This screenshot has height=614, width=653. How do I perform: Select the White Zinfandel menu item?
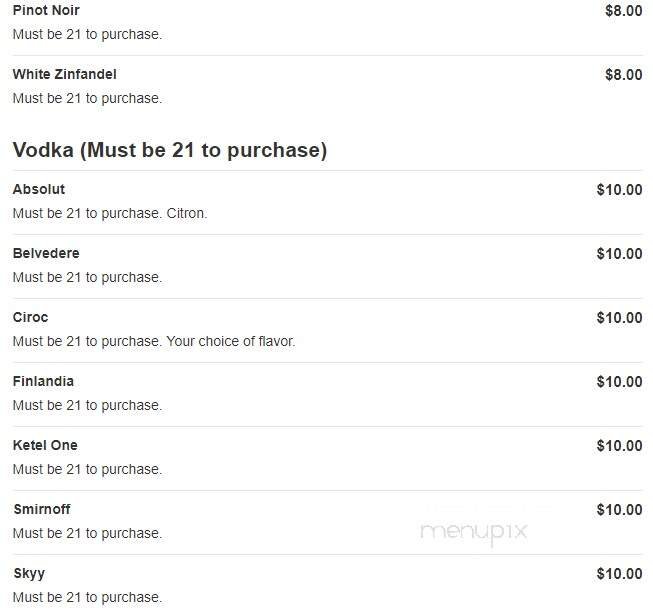pyautogui.click(x=64, y=74)
